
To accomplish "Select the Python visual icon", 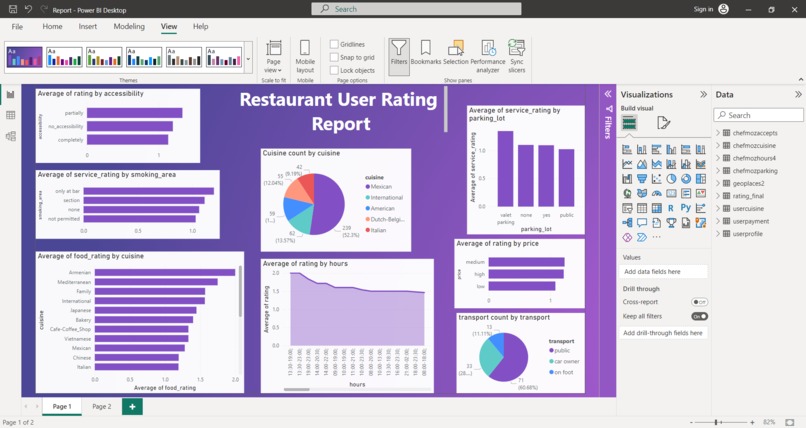I will (686, 207).
